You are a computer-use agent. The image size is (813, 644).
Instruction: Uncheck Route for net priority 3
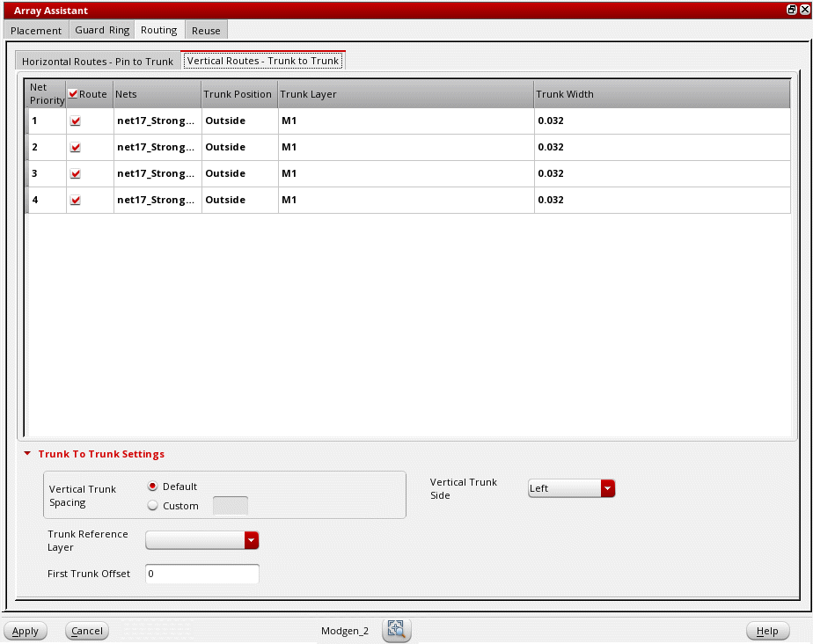[76, 174]
